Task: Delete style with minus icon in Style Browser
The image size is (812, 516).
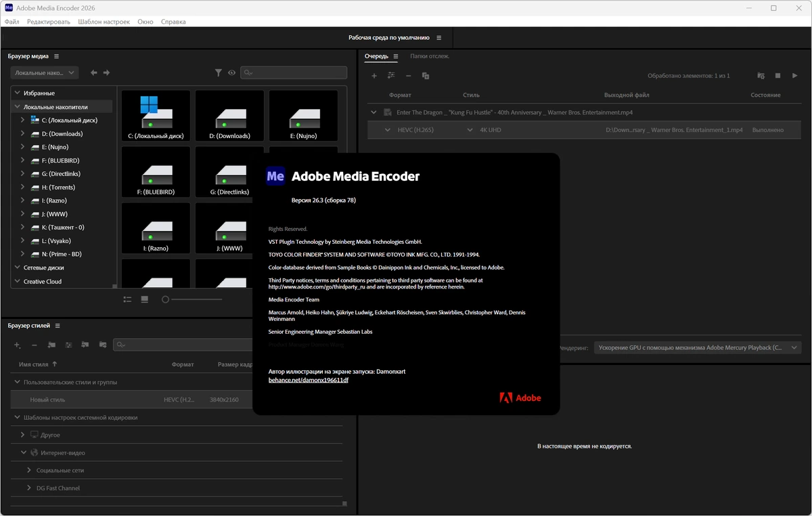Action: [35, 345]
